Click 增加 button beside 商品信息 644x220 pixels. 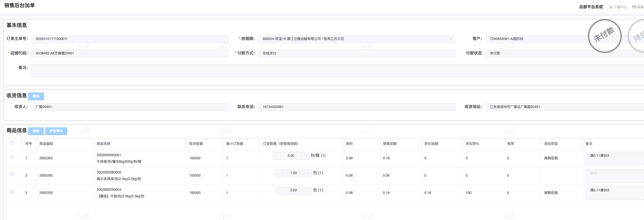click(36, 131)
